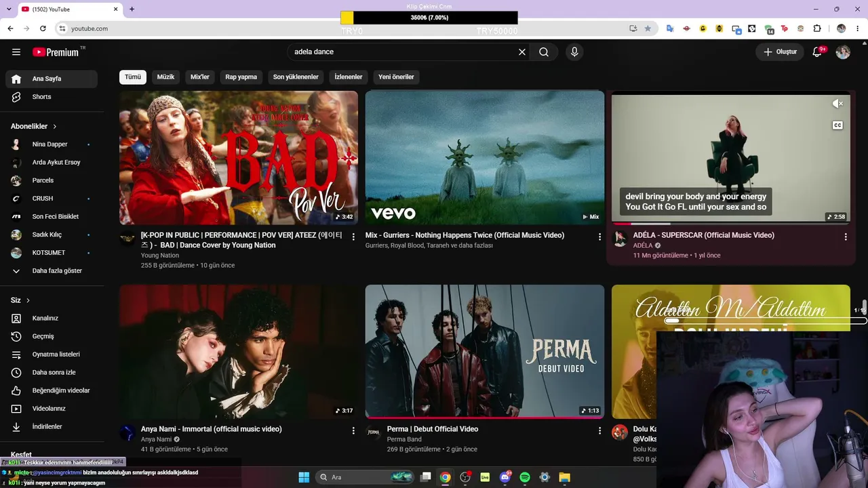Open Sadık Kılıç channel subscription
The width and height of the screenshot is (868, 488).
(52, 235)
